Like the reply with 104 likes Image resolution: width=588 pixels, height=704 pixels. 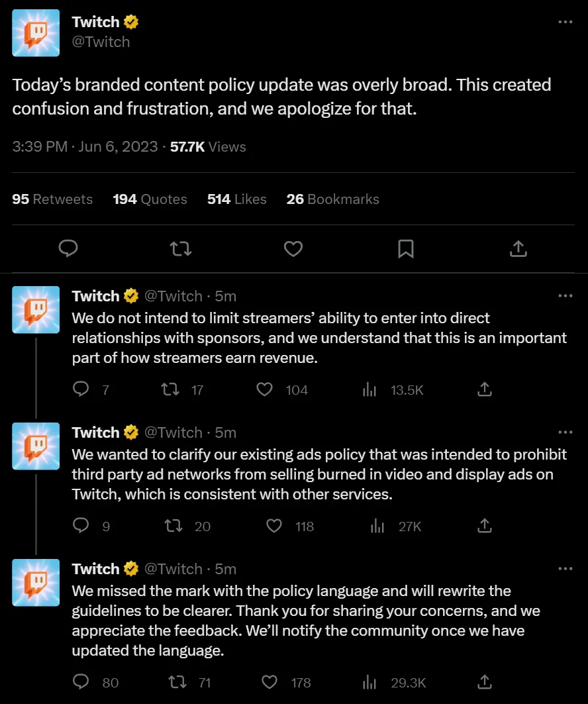[265, 390]
